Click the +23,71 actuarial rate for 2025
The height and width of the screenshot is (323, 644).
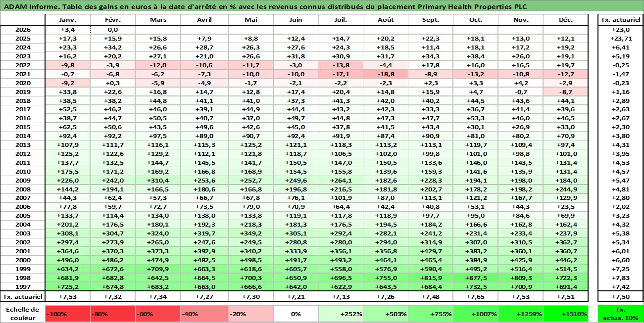click(x=620, y=39)
